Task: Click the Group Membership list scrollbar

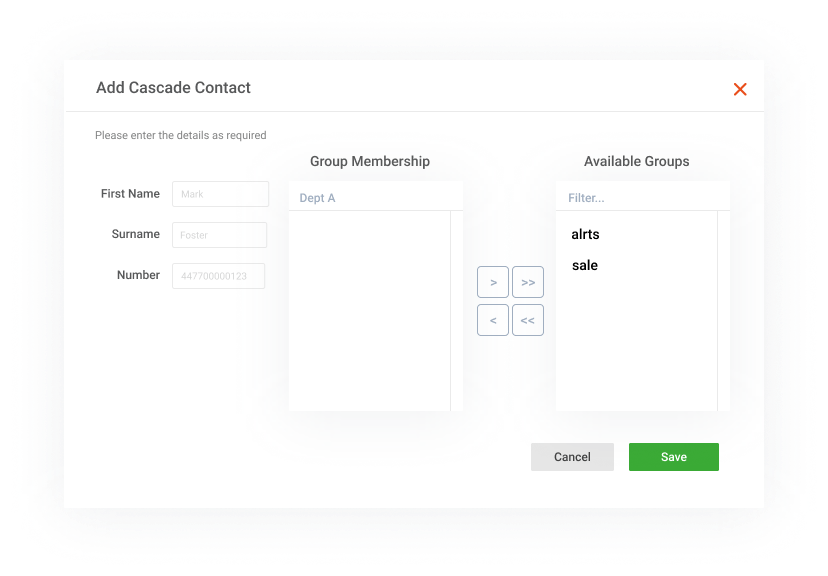Action: click(456, 310)
